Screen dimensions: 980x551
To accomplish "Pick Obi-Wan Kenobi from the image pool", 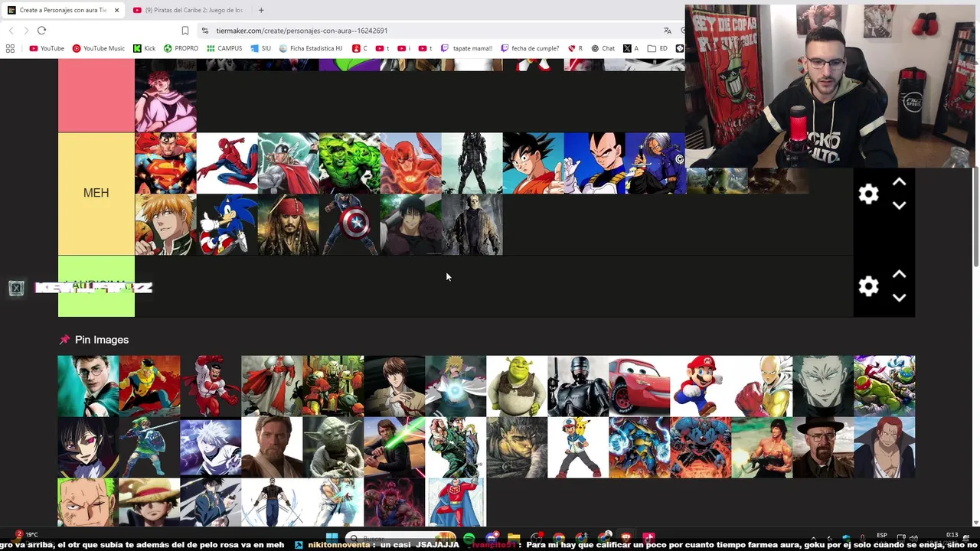I will pos(272,447).
